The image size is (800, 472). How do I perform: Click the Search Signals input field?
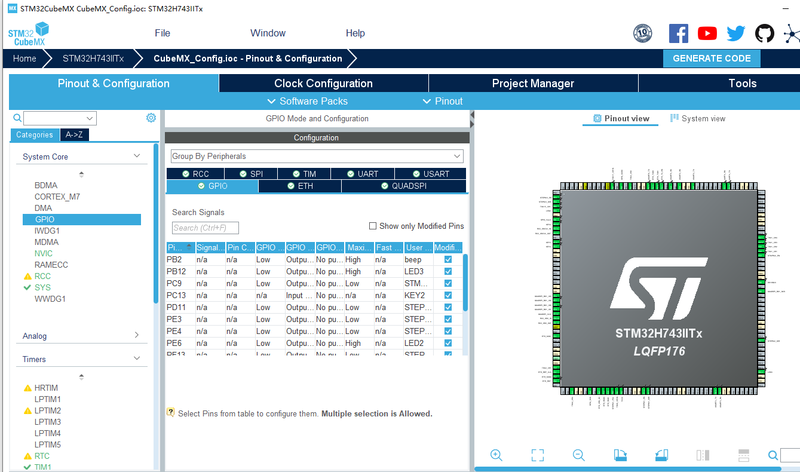(x=205, y=228)
